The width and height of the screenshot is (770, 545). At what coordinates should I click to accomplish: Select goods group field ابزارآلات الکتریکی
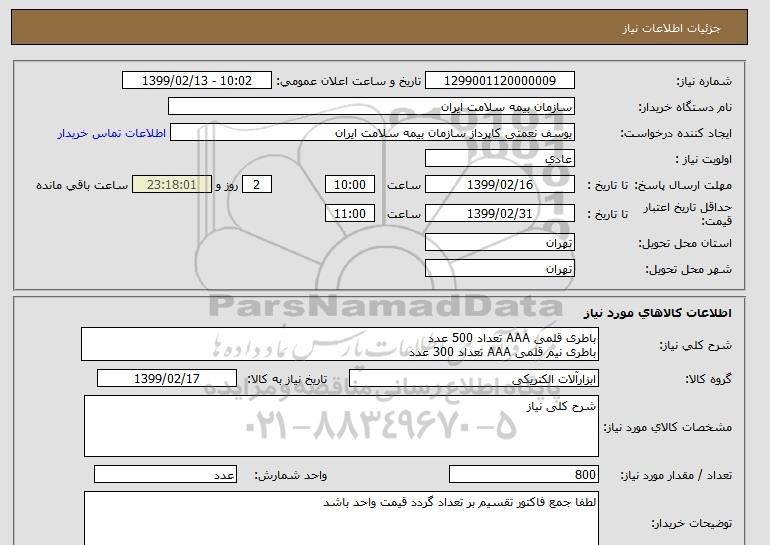point(473,379)
